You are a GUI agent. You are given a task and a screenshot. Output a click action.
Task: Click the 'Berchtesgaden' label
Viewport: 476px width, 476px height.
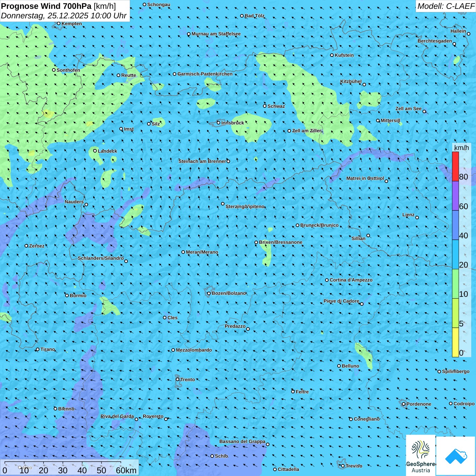435,41
